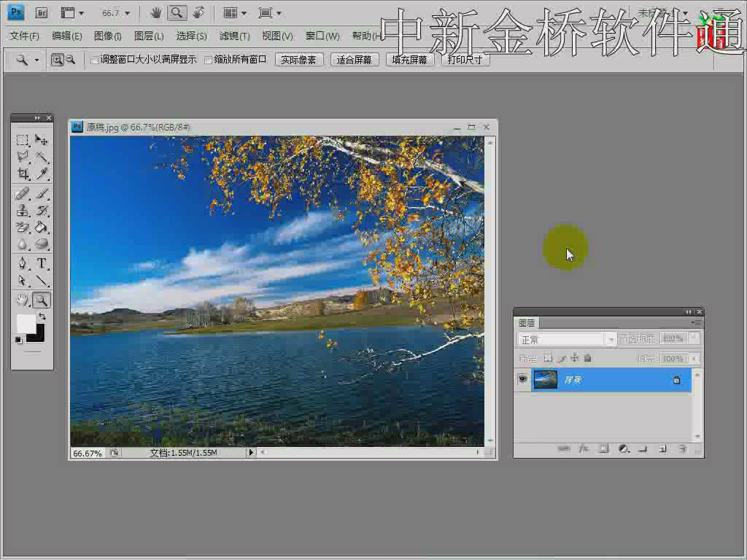Click 实际像素 button

(298, 60)
